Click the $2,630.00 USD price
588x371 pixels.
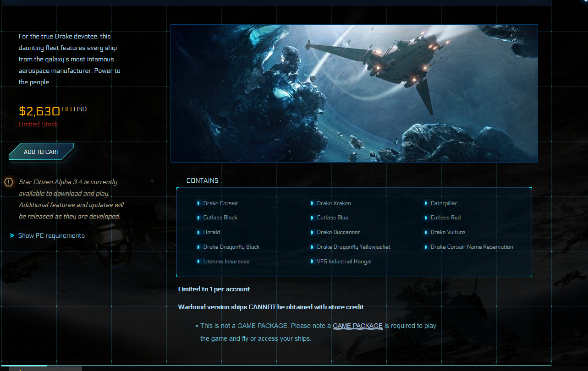click(x=53, y=111)
